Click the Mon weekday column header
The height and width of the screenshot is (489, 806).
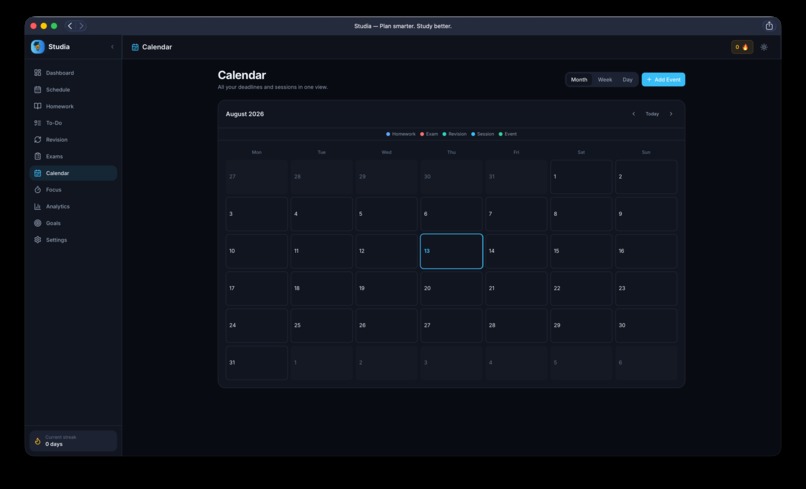pos(257,152)
